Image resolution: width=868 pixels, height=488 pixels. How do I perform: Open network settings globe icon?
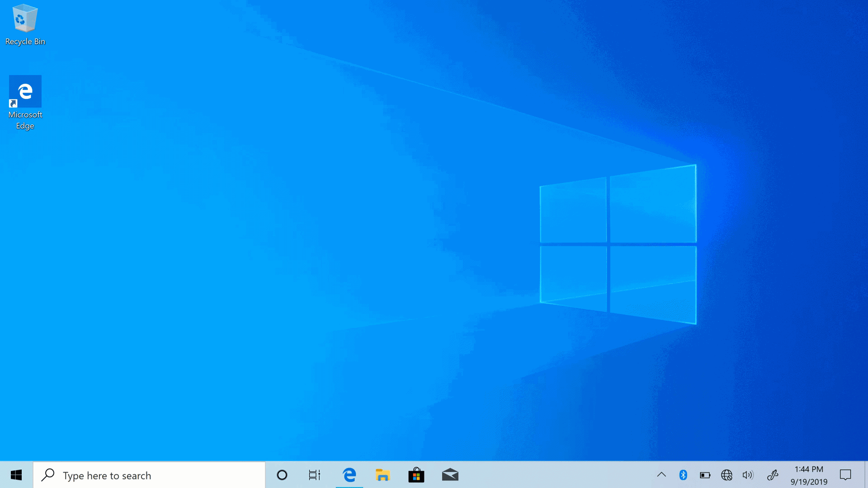pyautogui.click(x=726, y=475)
